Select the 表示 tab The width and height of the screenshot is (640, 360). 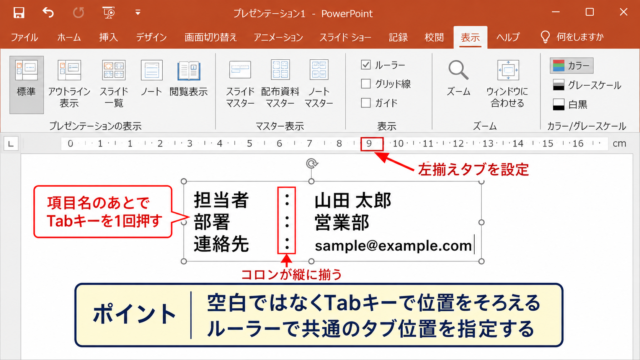click(470, 38)
